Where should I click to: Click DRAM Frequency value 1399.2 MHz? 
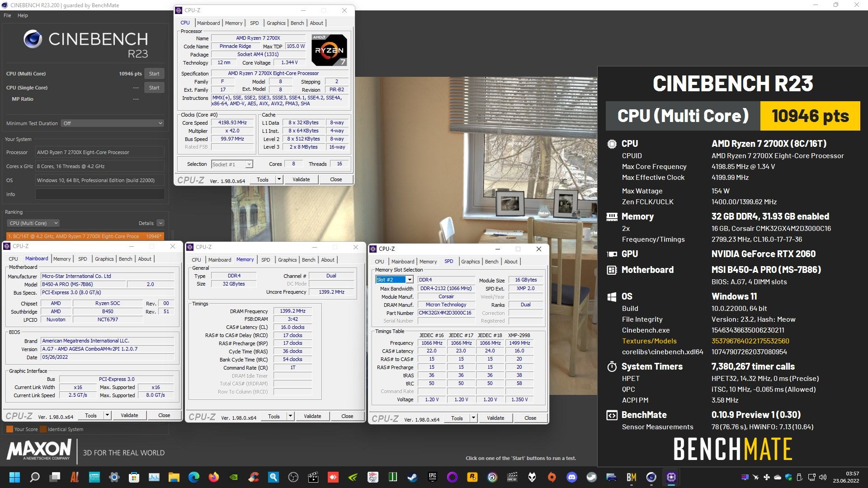click(x=292, y=311)
